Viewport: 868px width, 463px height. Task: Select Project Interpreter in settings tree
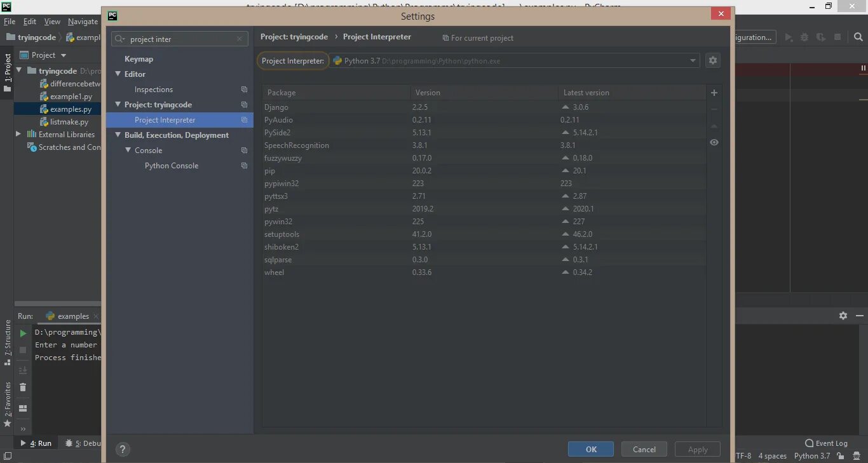[180, 120]
